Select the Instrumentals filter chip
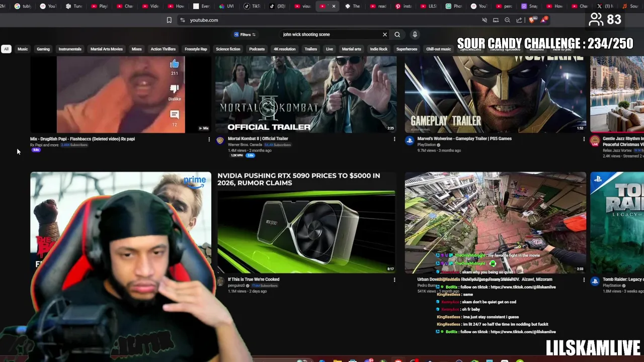The width and height of the screenshot is (644, 362). click(x=70, y=49)
